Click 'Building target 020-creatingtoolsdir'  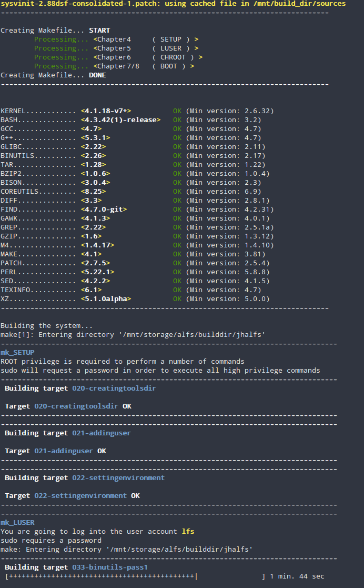tap(80, 388)
